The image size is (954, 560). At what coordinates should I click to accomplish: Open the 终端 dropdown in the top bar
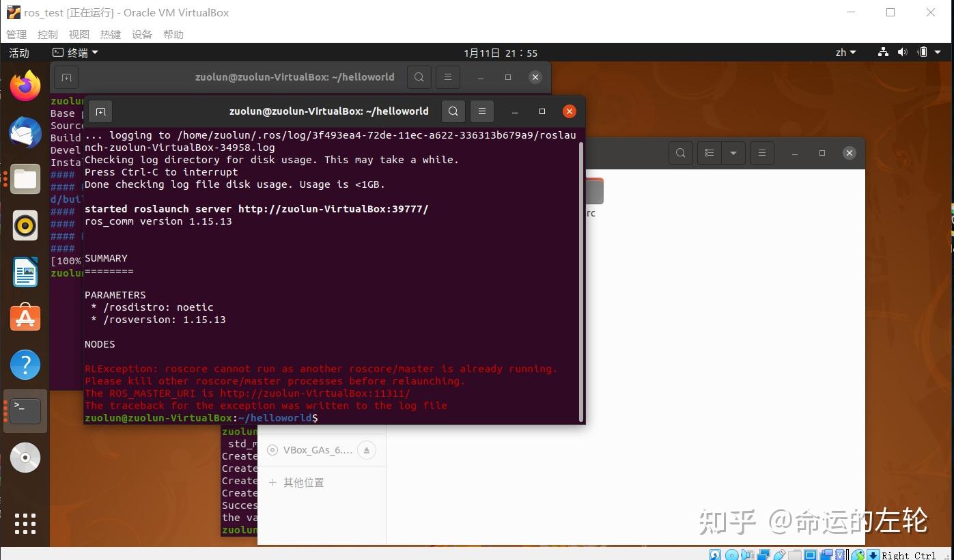pyautogui.click(x=75, y=52)
